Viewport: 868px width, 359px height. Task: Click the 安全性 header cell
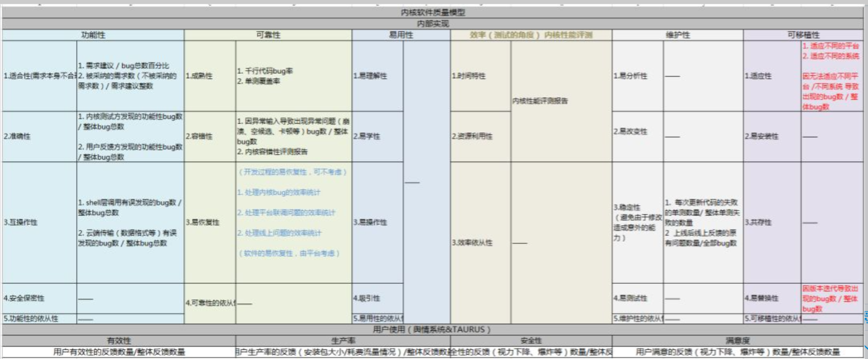click(x=531, y=340)
